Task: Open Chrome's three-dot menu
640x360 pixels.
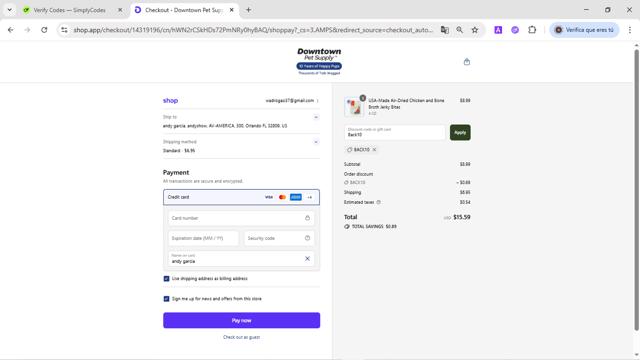Action: coord(630,30)
